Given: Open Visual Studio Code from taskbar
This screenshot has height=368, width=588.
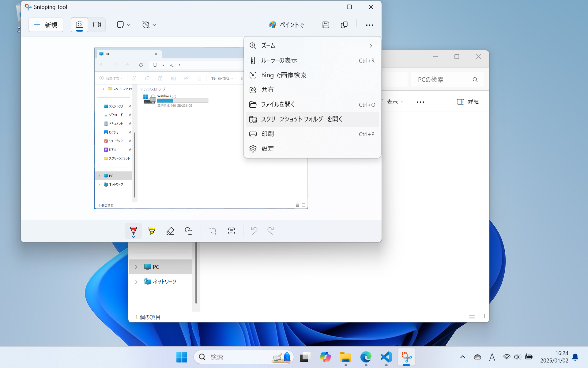Looking at the screenshot, I should point(386,357).
